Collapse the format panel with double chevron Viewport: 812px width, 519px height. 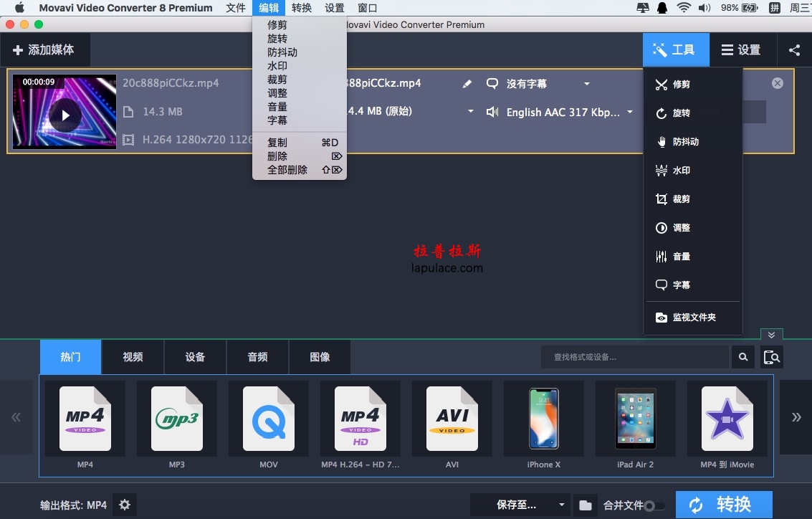771,335
